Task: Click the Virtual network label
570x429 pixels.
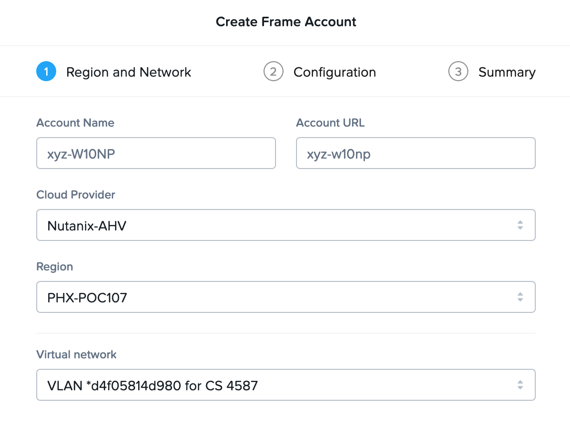Action: click(76, 354)
